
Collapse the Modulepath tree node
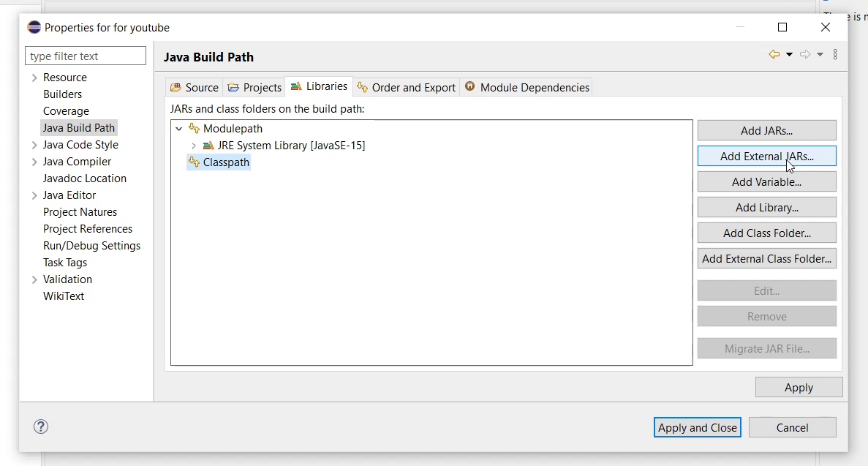(179, 129)
